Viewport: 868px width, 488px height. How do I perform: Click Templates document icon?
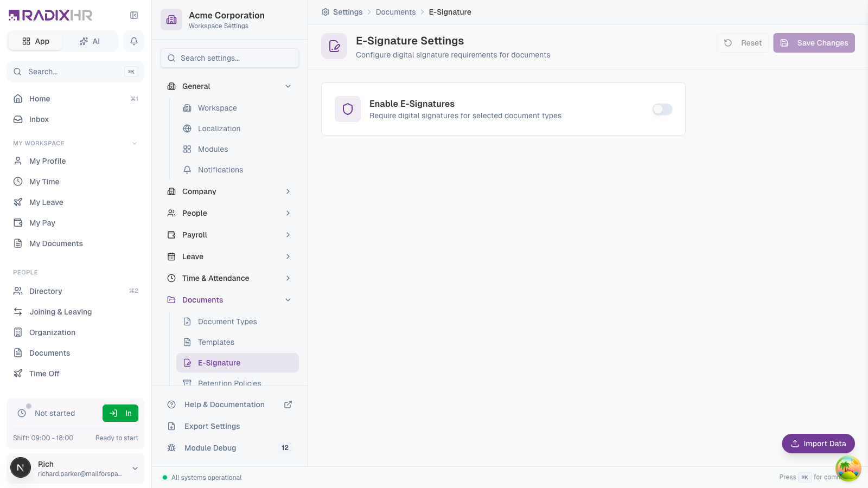(x=187, y=342)
